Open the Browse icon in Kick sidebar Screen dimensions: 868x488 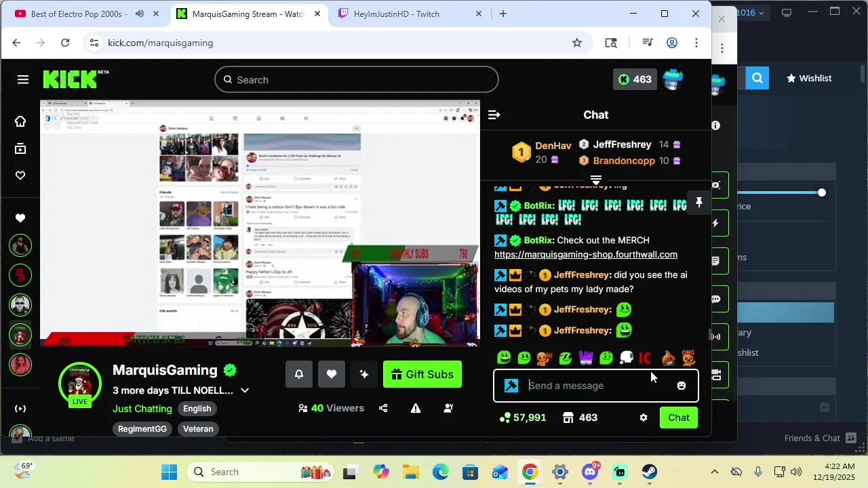(x=20, y=148)
